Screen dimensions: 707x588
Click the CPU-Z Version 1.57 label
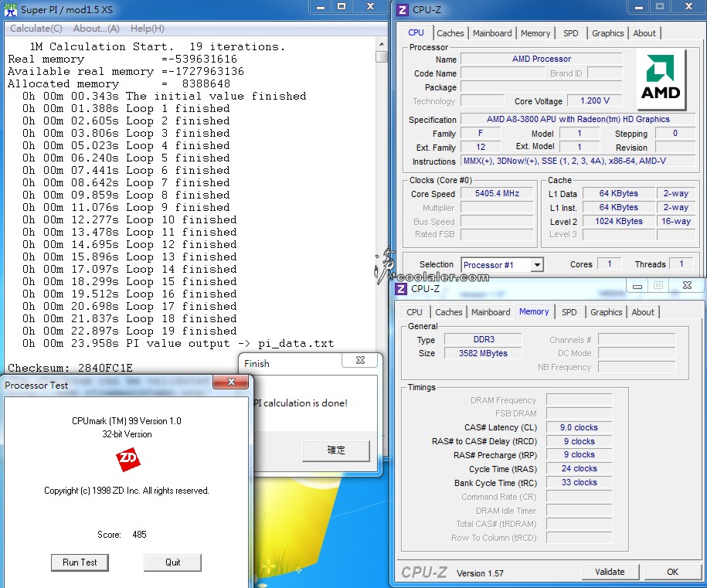[480, 573]
